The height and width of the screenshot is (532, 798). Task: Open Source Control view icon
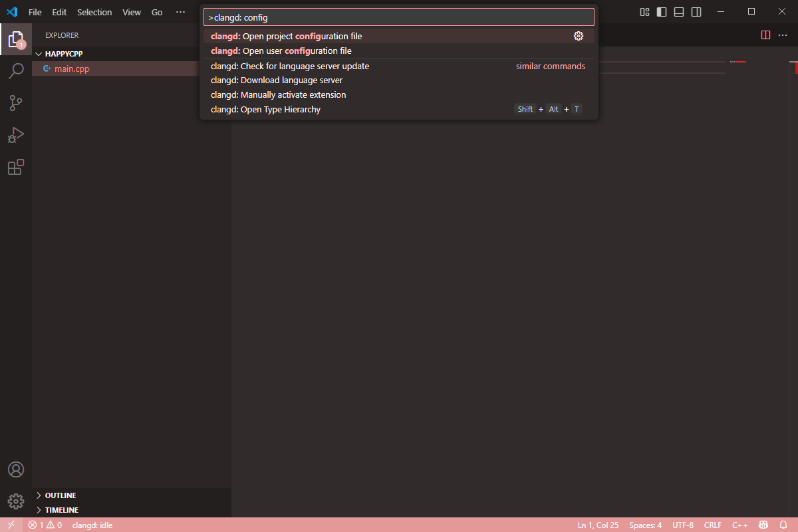pyautogui.click(x=16, y=103)
